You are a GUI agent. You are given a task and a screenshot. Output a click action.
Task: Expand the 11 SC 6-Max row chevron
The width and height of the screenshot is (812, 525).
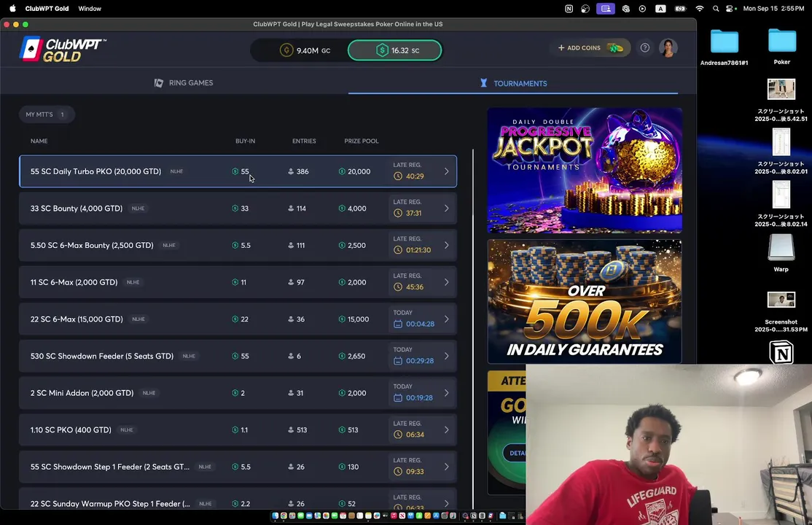tap(446, 282)
